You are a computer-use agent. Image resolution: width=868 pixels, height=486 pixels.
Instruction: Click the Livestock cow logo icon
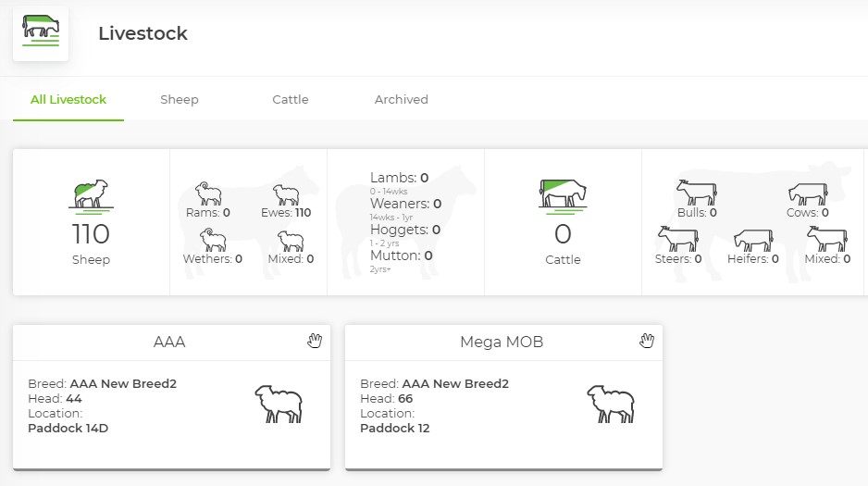tap(41, 32)
